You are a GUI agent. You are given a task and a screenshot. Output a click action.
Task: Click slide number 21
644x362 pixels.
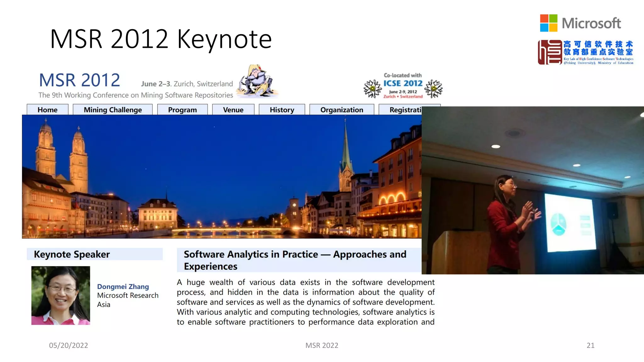[591, 345]
